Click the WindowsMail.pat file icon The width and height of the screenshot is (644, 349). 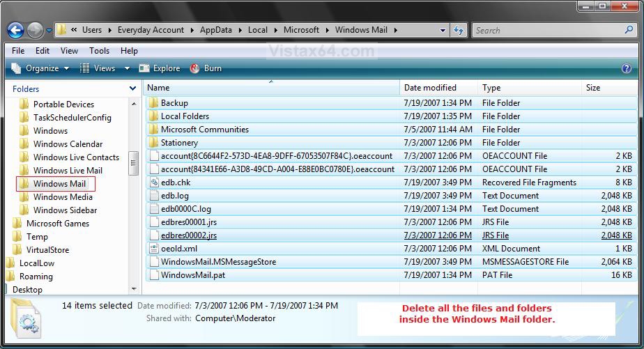[x=154, y=274]
